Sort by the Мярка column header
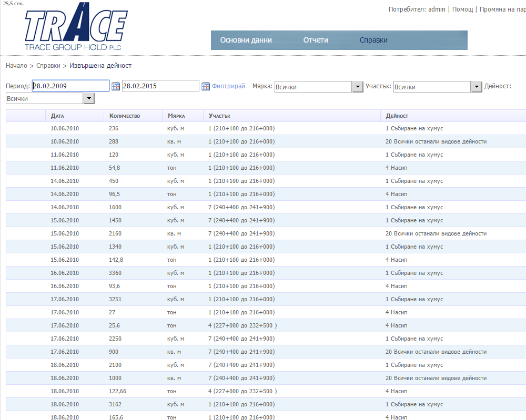 click(x=176, y=116)
